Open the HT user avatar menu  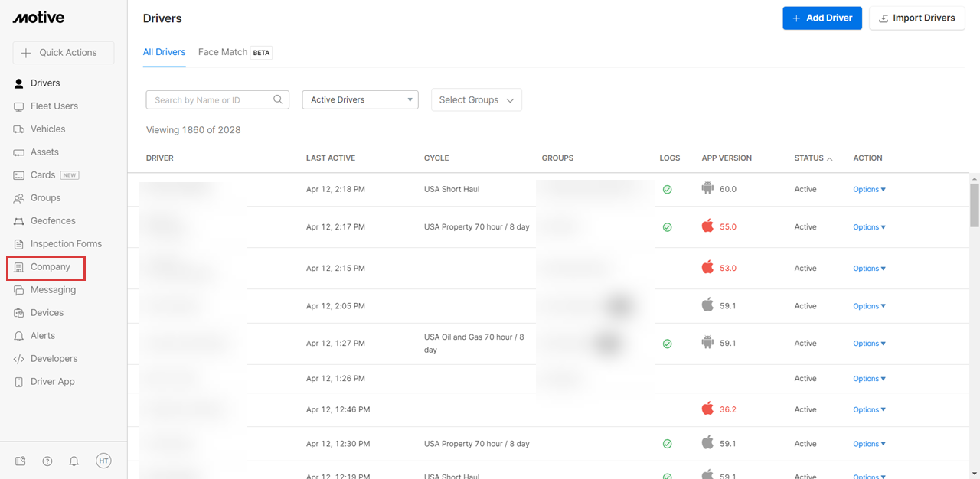[x=103, y=461]
